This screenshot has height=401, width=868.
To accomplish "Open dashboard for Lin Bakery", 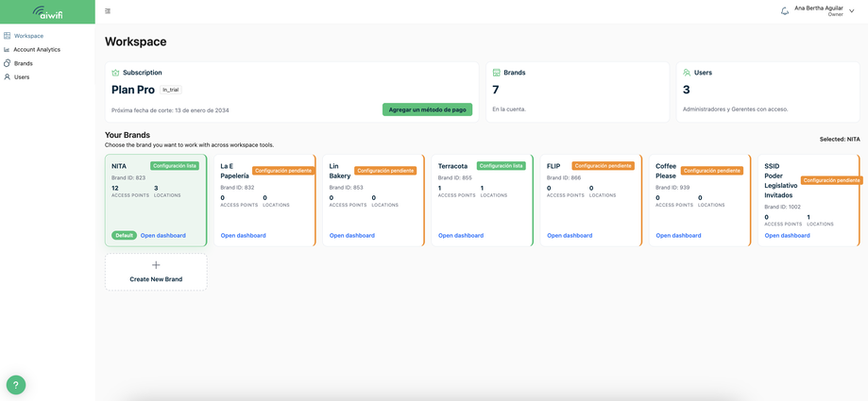I will [x=352, y=236].
